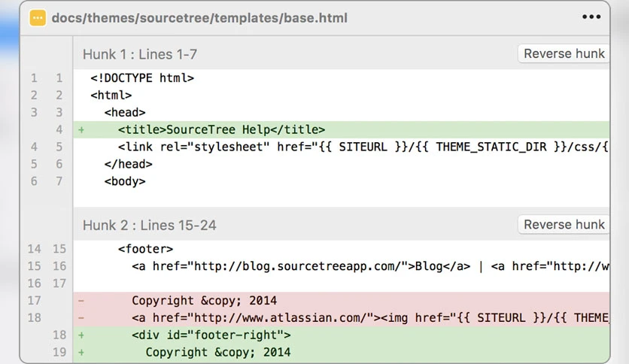
Task: Open the three-dot file options menu
Action: tap(591, 17)
